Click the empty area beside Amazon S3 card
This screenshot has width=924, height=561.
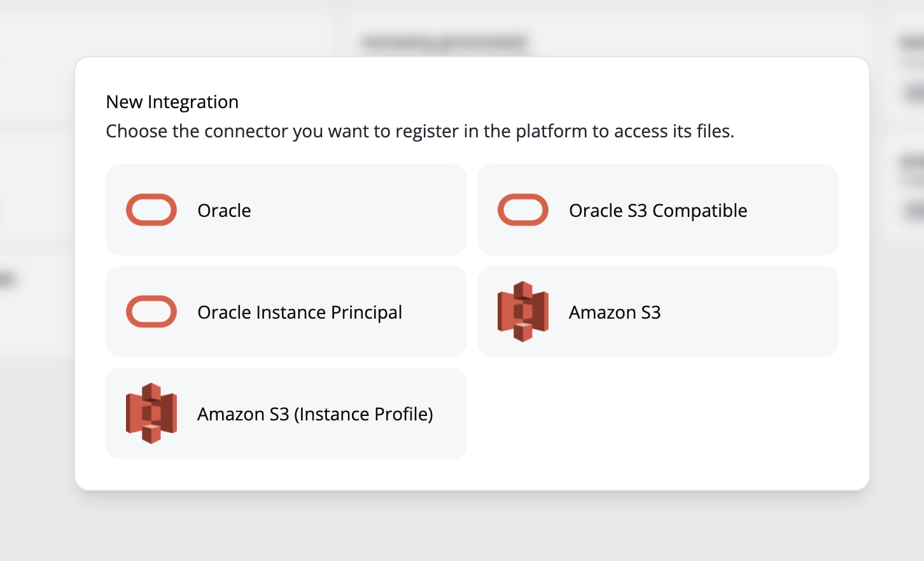658,413
